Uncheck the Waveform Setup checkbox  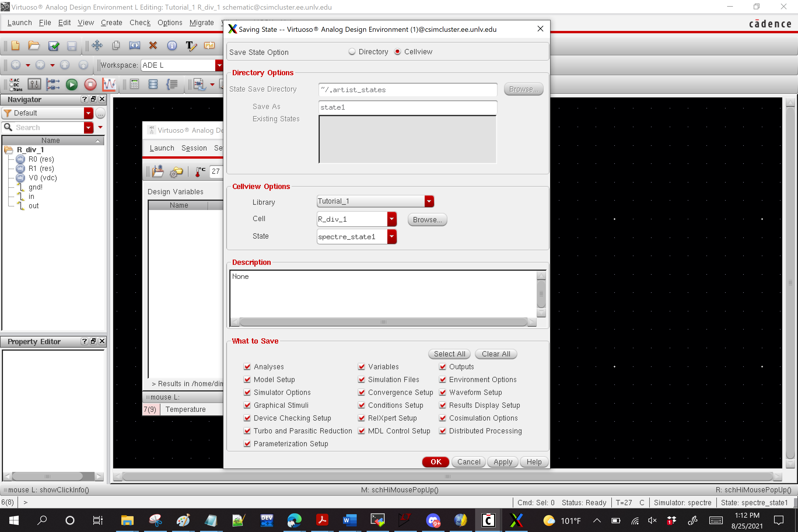[442, 392]
